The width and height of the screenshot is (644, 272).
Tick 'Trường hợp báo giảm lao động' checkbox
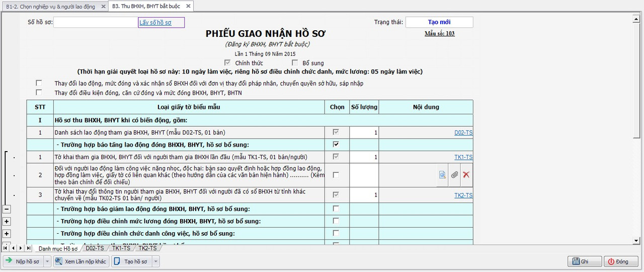(336, 209)
